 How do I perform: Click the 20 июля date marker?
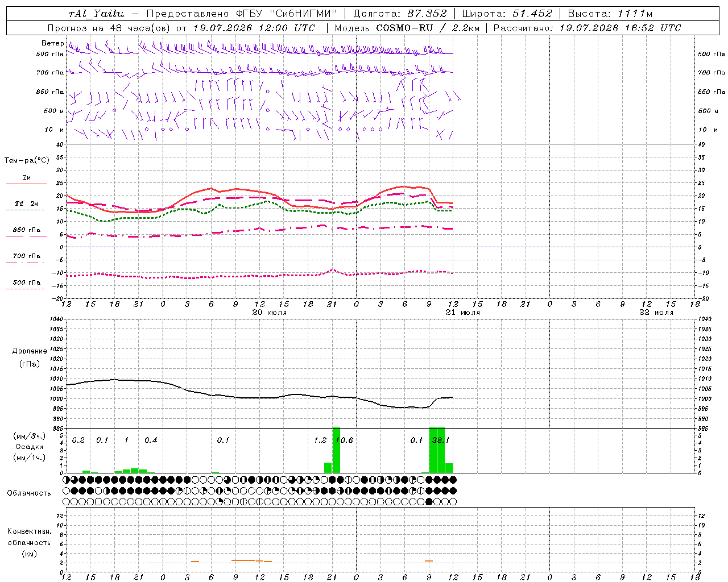coord(270,313)
